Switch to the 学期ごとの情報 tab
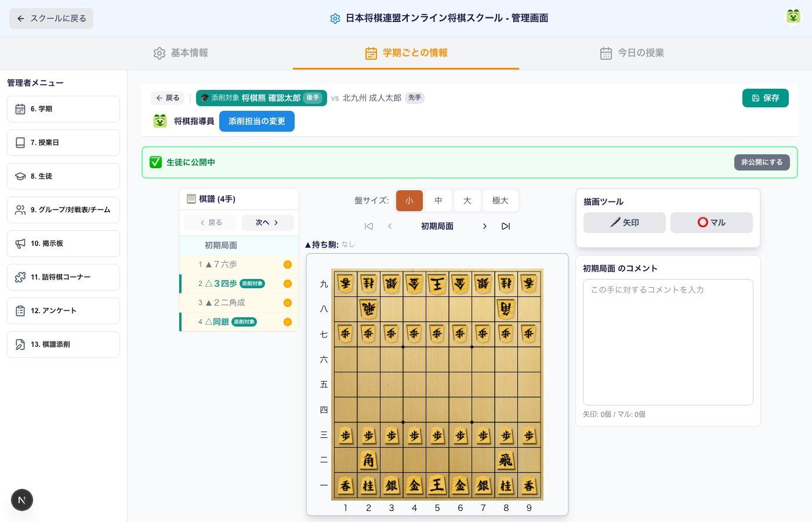Viewport: 812px width, 522px height. 406,53
